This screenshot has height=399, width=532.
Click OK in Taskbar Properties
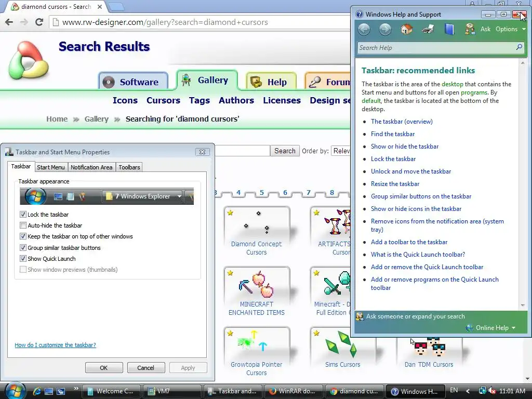pos(104,368)
